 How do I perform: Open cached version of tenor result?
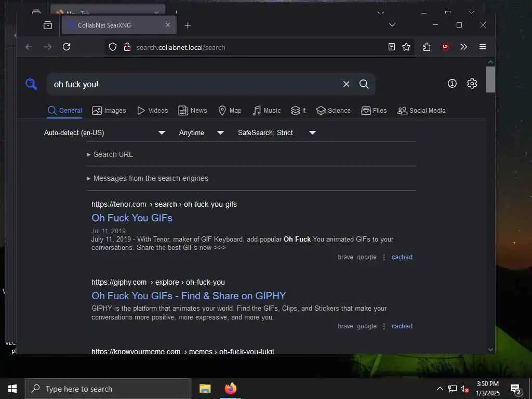[x=402, y=257]
